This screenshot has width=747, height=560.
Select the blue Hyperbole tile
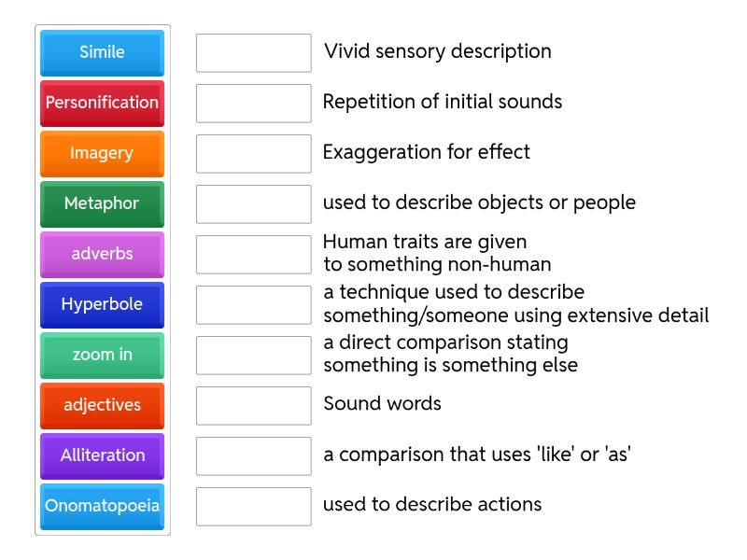click(102, 304)
